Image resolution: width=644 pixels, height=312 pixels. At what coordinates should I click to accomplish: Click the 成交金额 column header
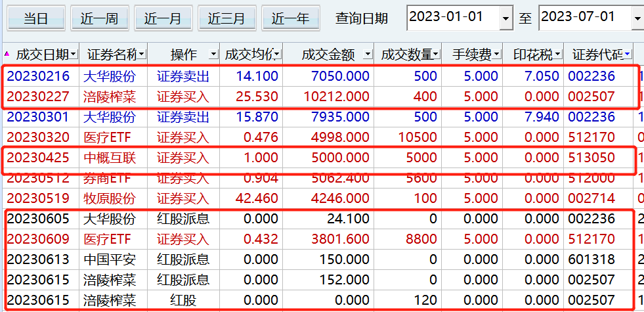coord(328,55)
